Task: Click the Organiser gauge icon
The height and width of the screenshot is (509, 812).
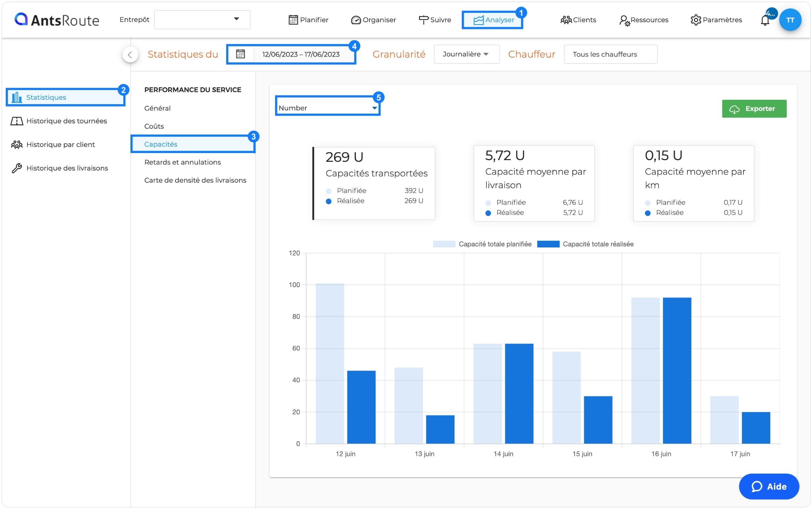Action: (355, 20)
